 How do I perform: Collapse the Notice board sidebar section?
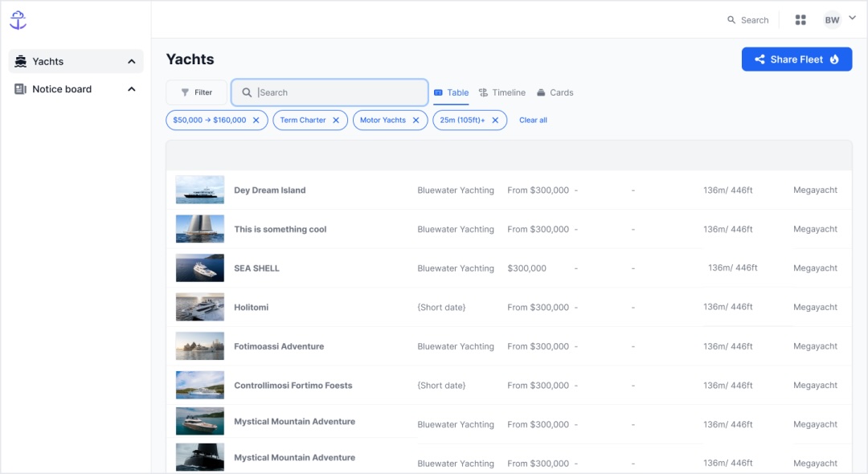tap(132, 89)
